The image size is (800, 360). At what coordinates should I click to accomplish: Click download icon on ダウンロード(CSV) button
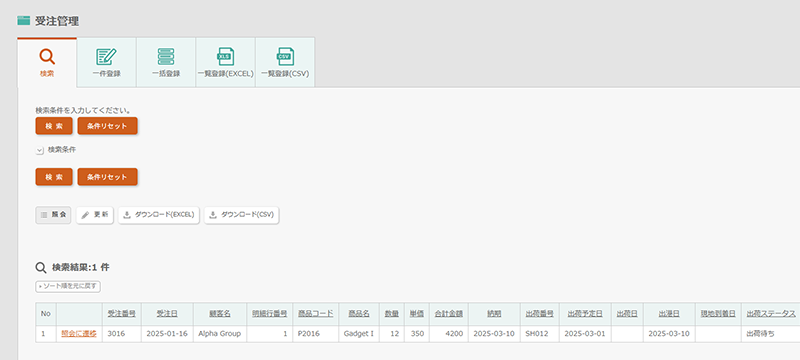pos(213,215)
